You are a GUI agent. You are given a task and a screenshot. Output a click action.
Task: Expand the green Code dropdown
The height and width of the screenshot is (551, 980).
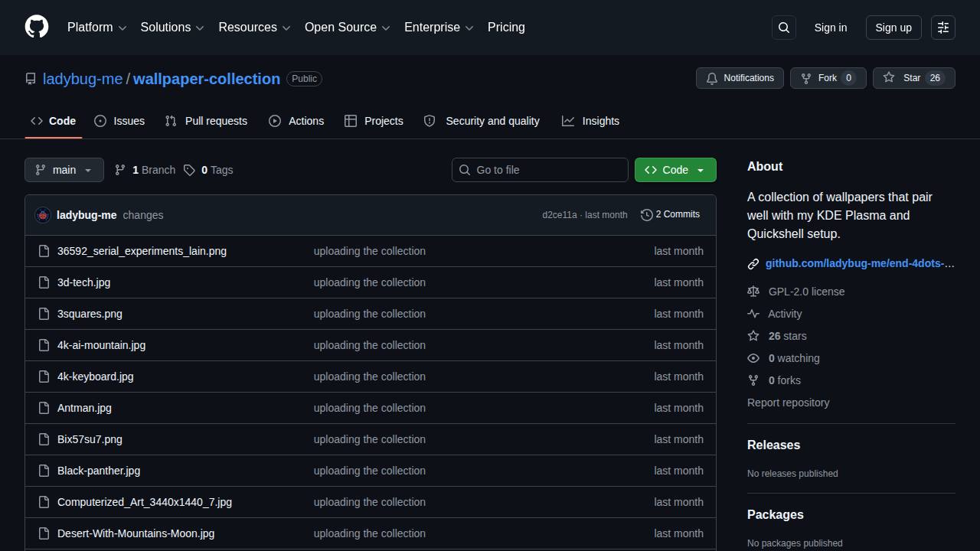click(675, 170)
